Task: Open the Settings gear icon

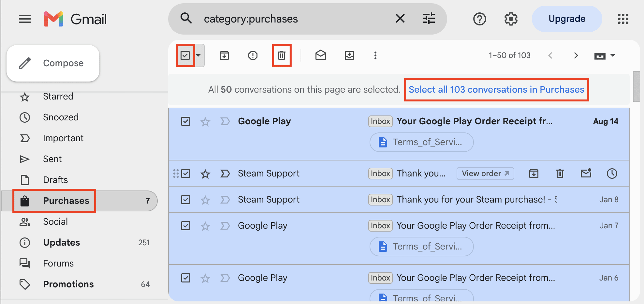Action: (511, 19)
